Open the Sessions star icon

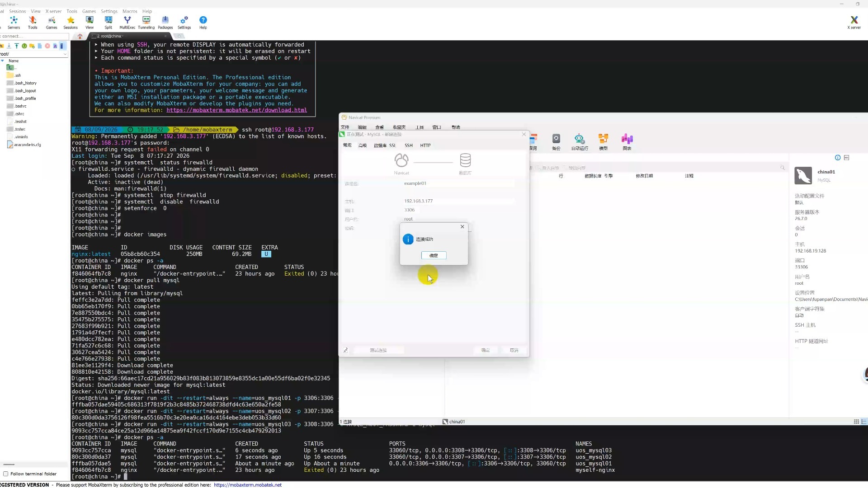click(71, 22)
